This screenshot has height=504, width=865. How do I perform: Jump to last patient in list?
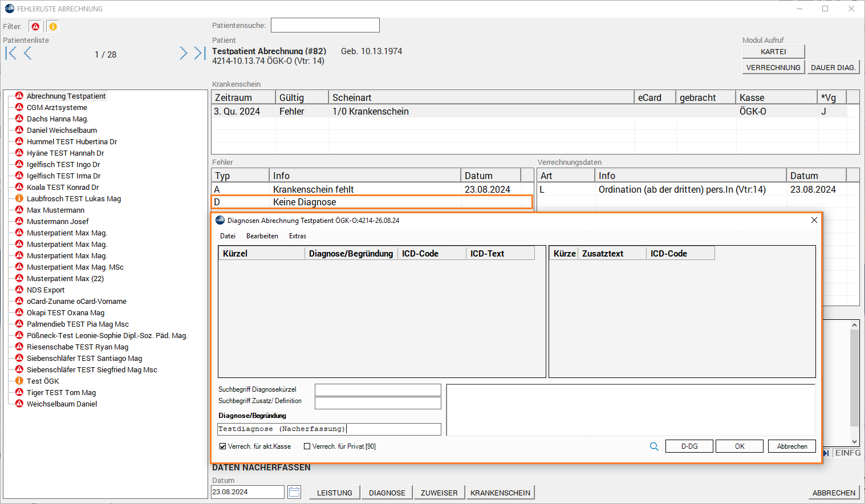(199, 54)
